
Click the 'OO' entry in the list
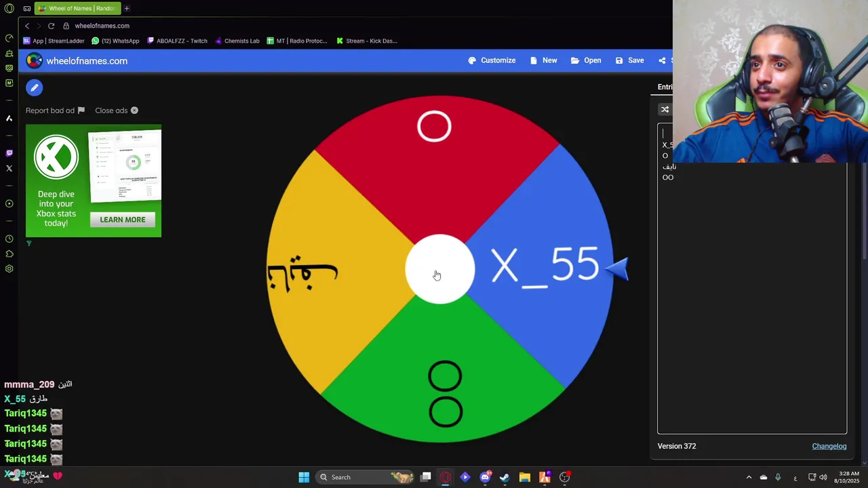pos(668,178)
